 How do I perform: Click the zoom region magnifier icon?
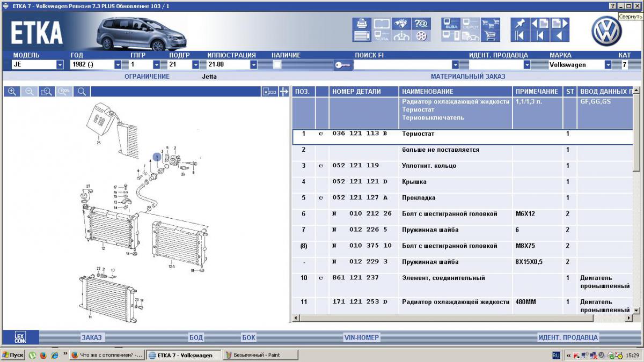[x=47, y=92]
